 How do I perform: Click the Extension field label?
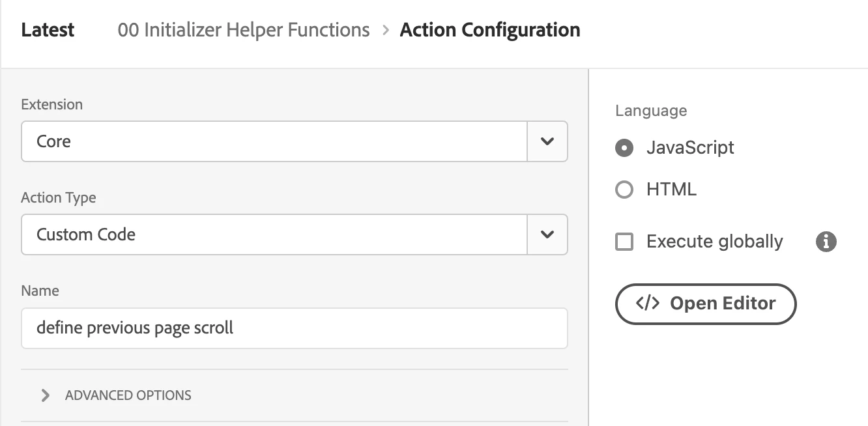[x=52, y=104]
